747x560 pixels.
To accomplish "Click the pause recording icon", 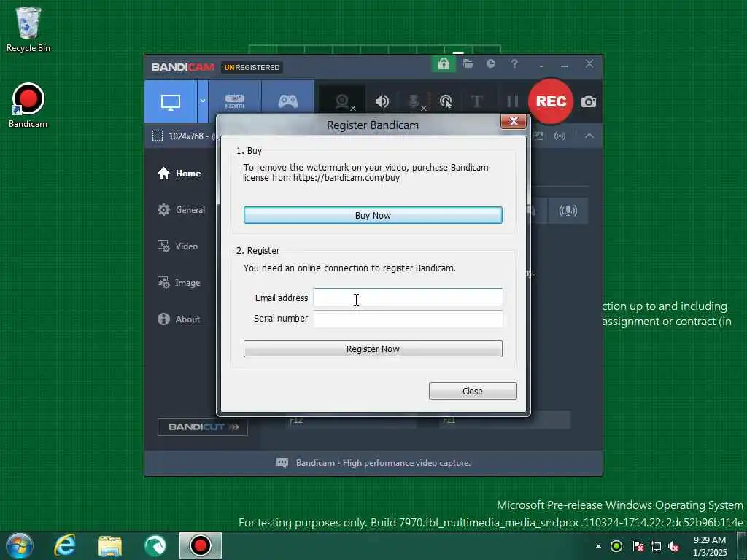I will click(x=512, y=101).
